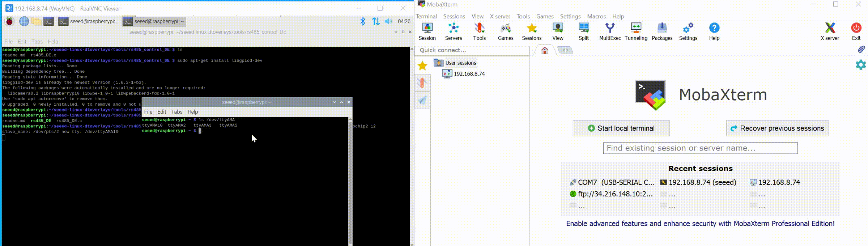868x246 pixels.
Task: Click the network arrows tray icon
Action: click(x=376, y=21)
